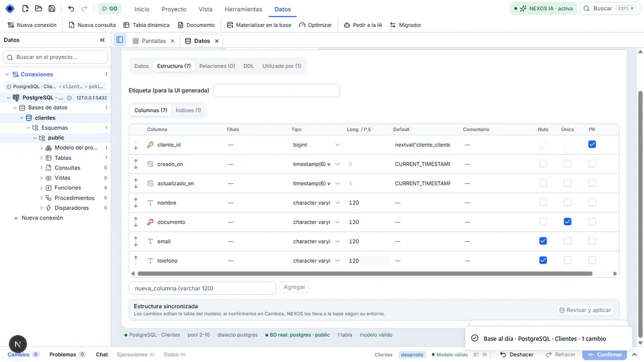Switch to the DDL tab
Image resolution: width=644 pixels, height=362 pixels.
(248, 66)
